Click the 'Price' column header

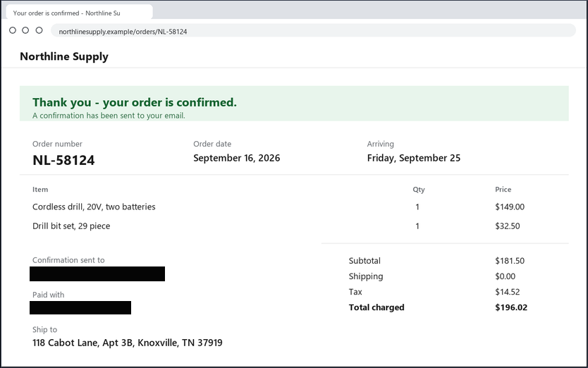pos(503,190)
